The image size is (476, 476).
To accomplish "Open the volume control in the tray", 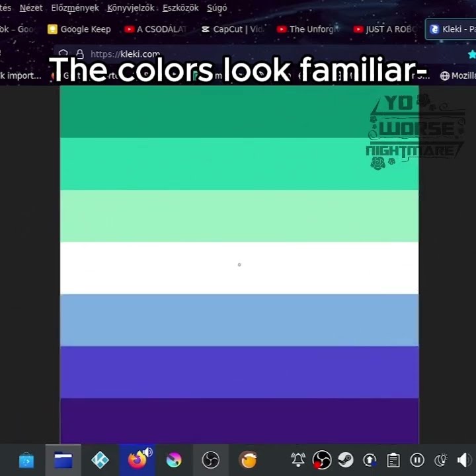I will tap(465, 460).
